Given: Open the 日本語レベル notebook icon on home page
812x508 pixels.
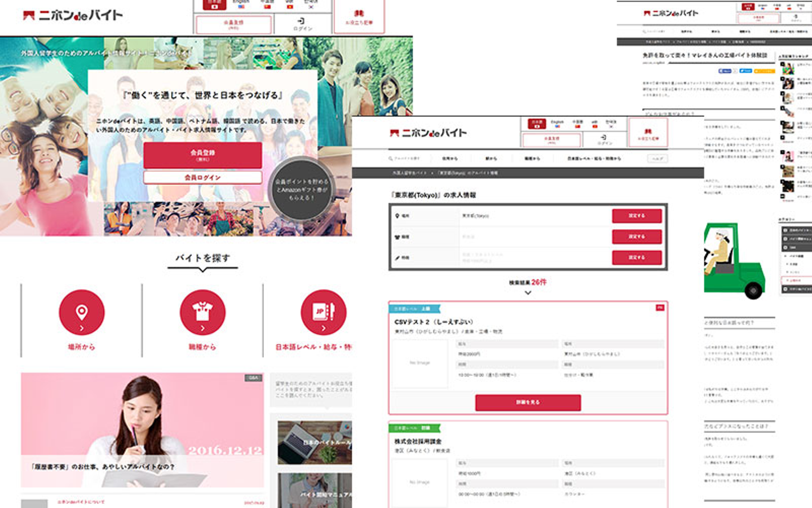Looking at the screenshot, I should tap(324, 313).
